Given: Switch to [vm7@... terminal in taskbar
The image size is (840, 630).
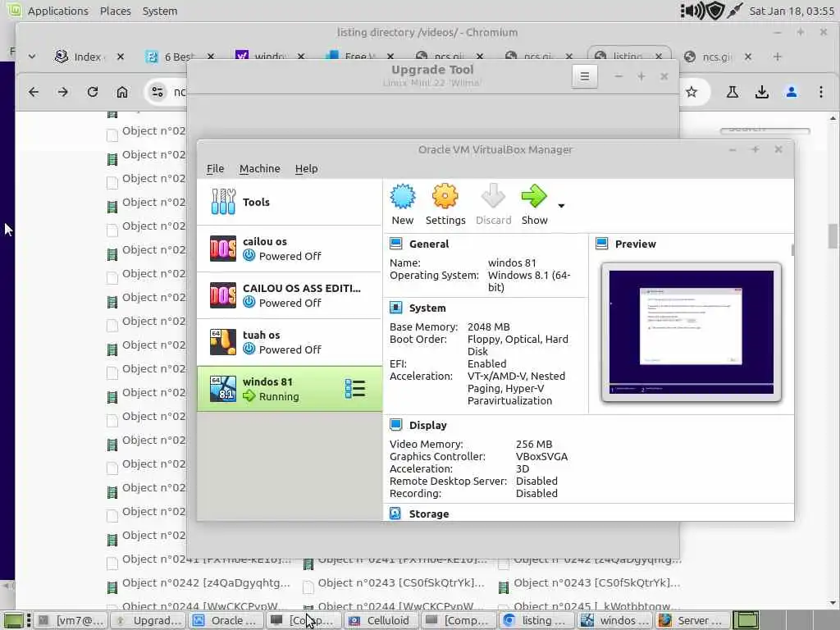Looking at the screenshot, I should [x=71, y=620].
